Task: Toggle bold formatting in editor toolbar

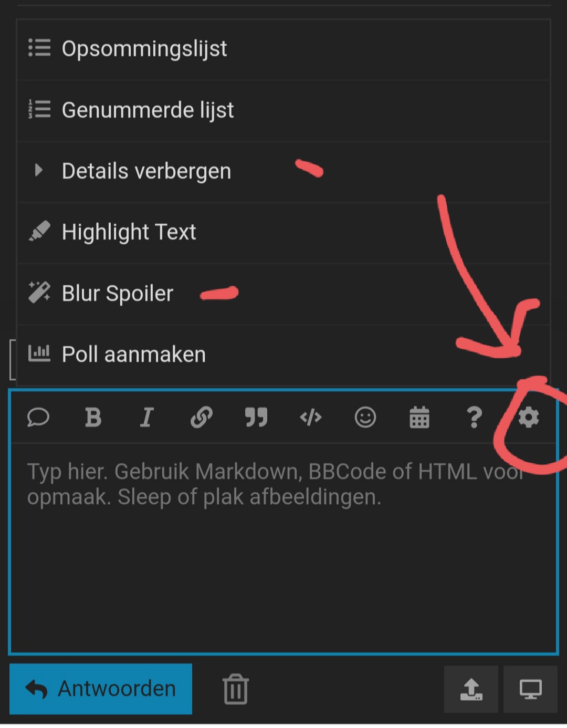Action: click(x=93, y=418)
